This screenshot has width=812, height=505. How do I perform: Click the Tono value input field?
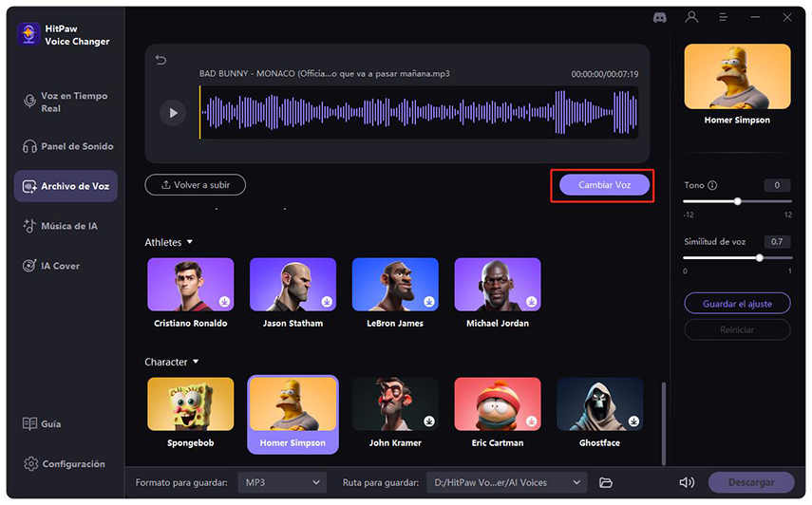(x=776, y=186)
